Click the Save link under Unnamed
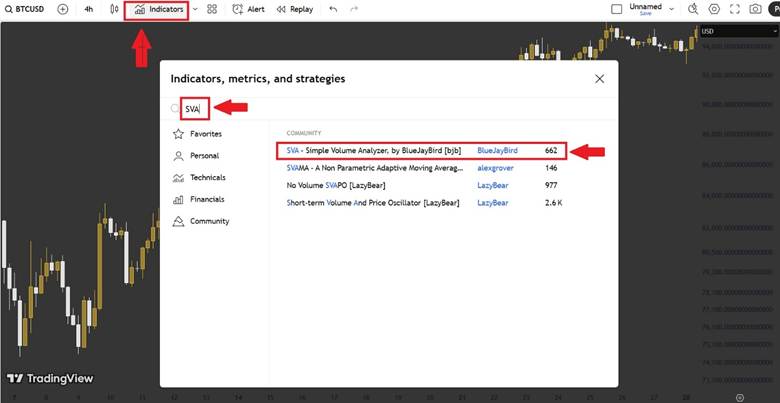Viewport: 780px width, 403px height. [x=645, y=14]
